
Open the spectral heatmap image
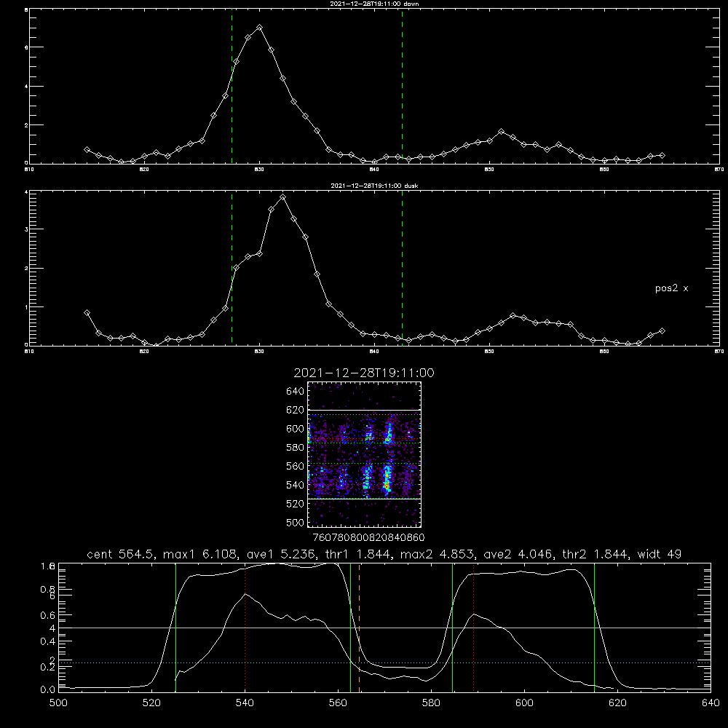pyautogui.click(x=365, y=454)
